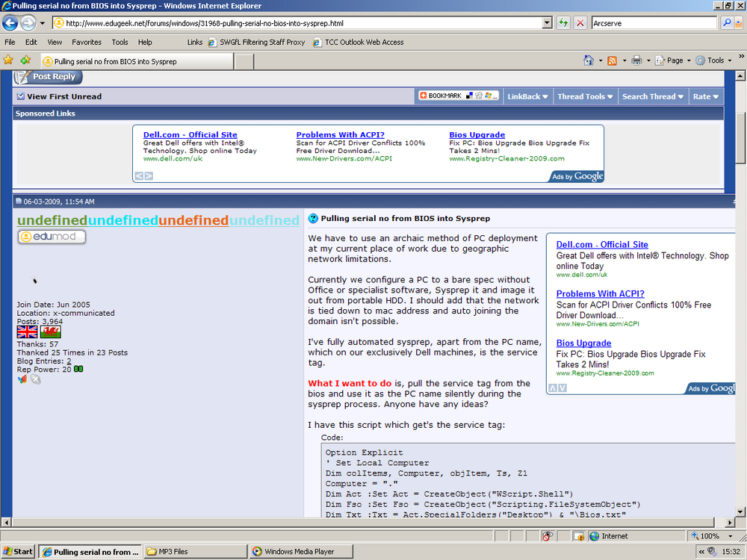Open the Rate thread dropdown
Screen dimensions: 747x560
click(x=706, y=96)
